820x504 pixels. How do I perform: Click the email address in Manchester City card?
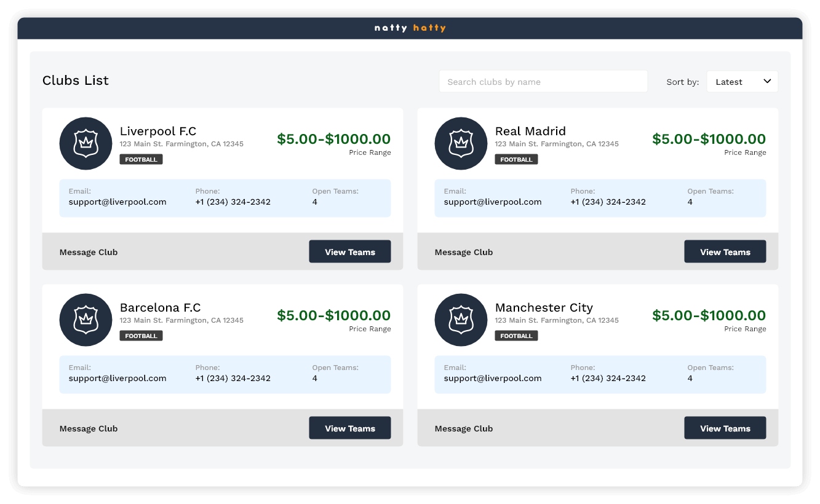(x=493, y=378)
